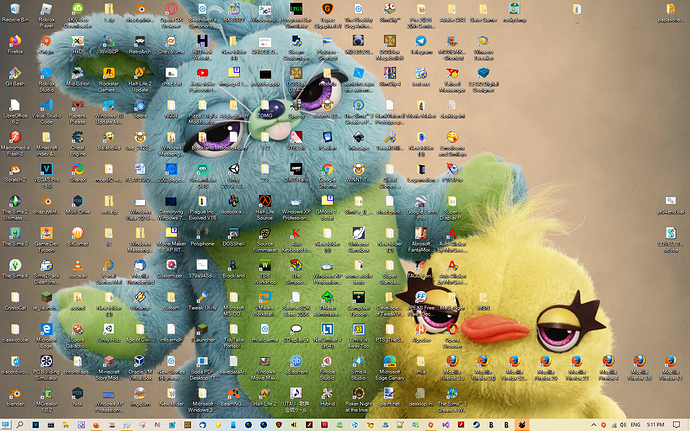Select the Mozilla Thunderbird icon

[x=140, y=273]
